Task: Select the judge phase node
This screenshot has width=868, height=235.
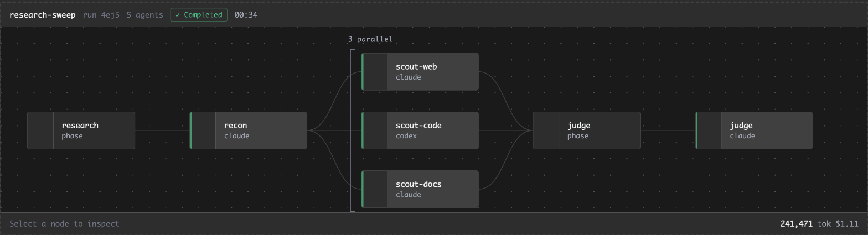Action: [x=587, y=130]
